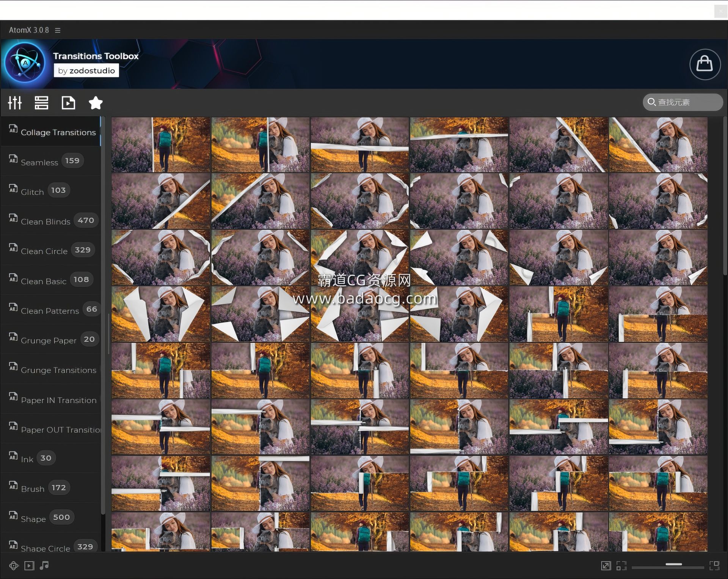
Task: Open the Clean Patterns category
Action: pyautogui.click(x=51, y=310)
